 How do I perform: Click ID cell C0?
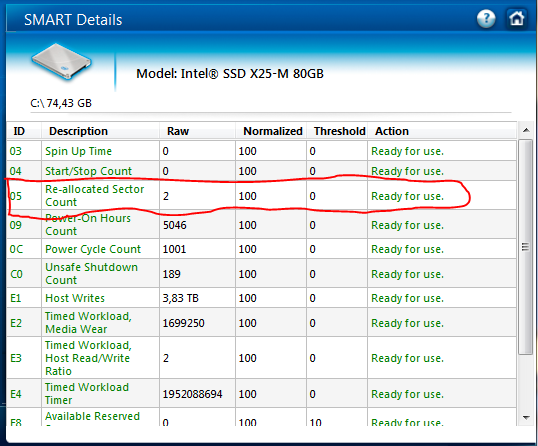(x=16, y=274)
